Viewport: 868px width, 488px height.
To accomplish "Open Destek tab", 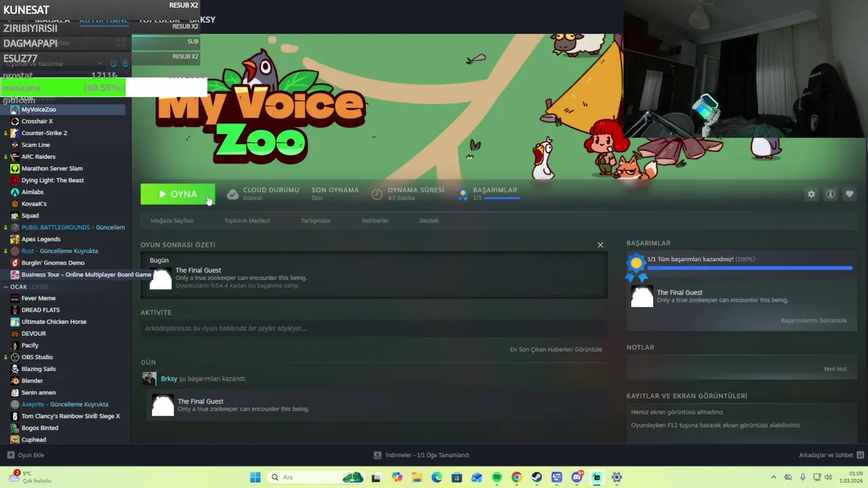I will pyautogui.click(x=429, y=220).
